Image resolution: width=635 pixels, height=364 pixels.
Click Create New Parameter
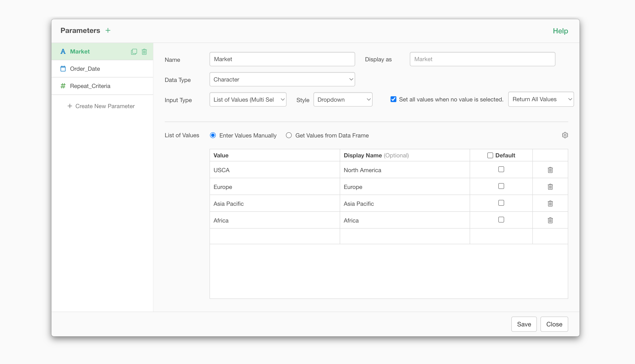(x=101, y=106)
